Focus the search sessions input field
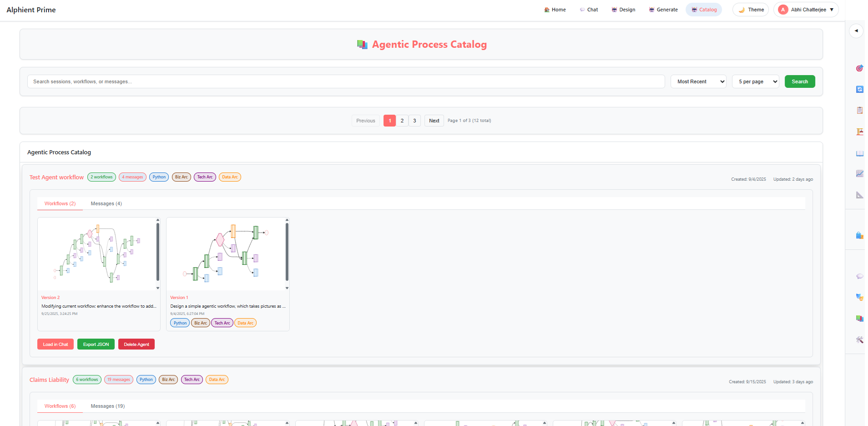The image size is (868, 426). (346, 81)
